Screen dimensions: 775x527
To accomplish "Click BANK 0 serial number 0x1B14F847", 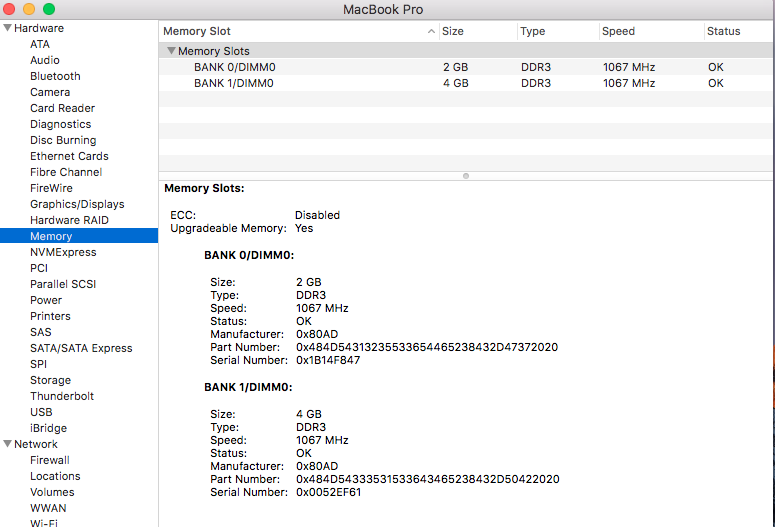I will [x=328, y=360].
